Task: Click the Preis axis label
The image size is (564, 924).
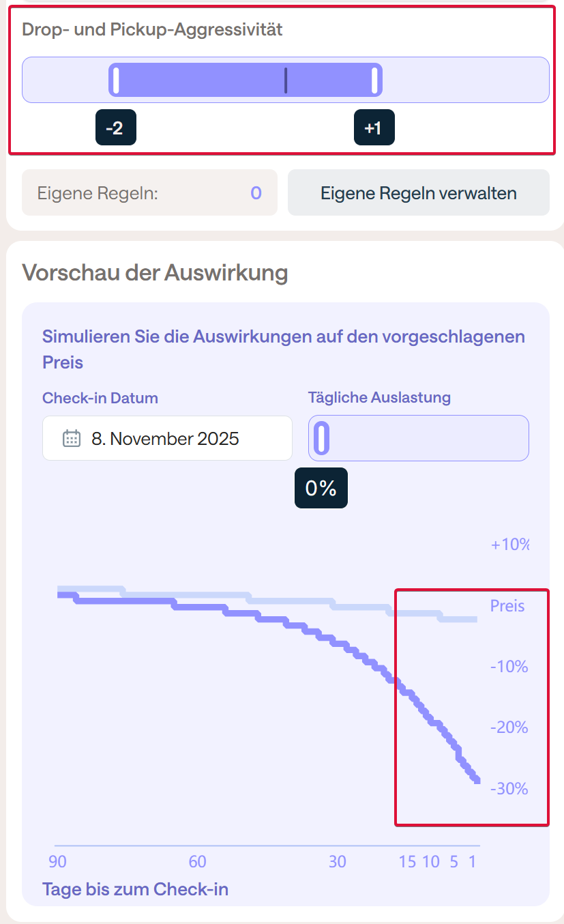Action: click(507, 606)
